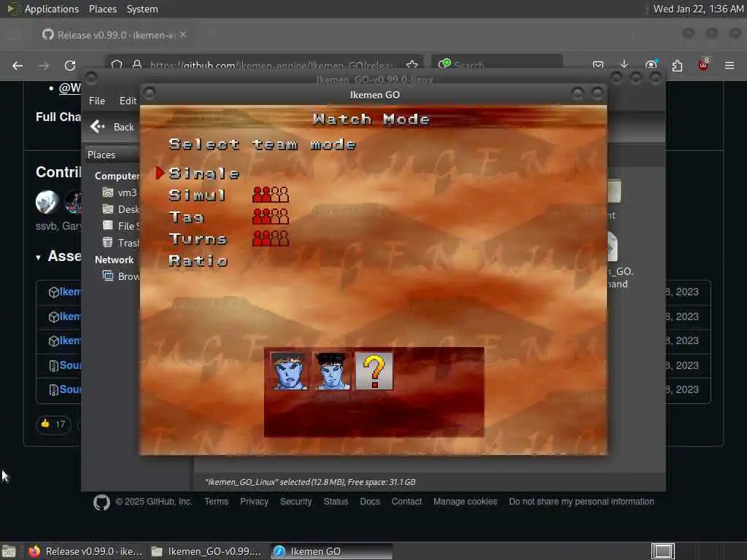Click the Firefox account icon
Image resolution: width=747 pixels, height=560 pixels.
tap(651, 65)
